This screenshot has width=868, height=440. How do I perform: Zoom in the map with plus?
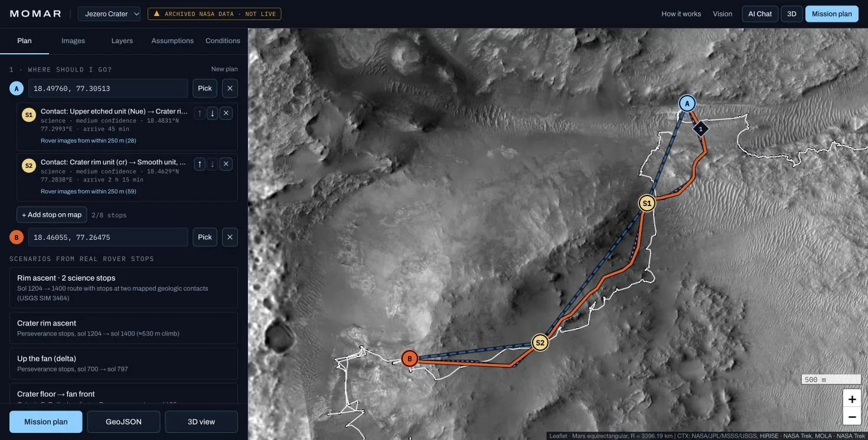pyautogui.click(x=852, y=399)
